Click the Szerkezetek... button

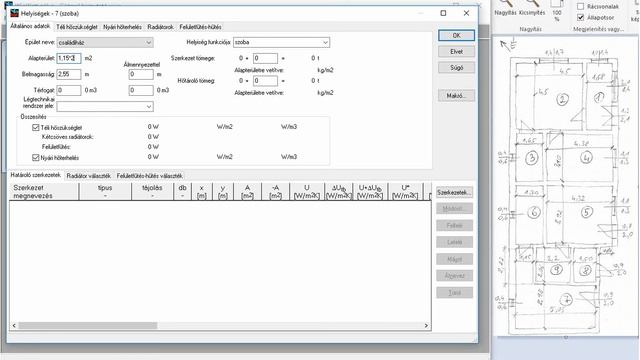coord(454,192)
